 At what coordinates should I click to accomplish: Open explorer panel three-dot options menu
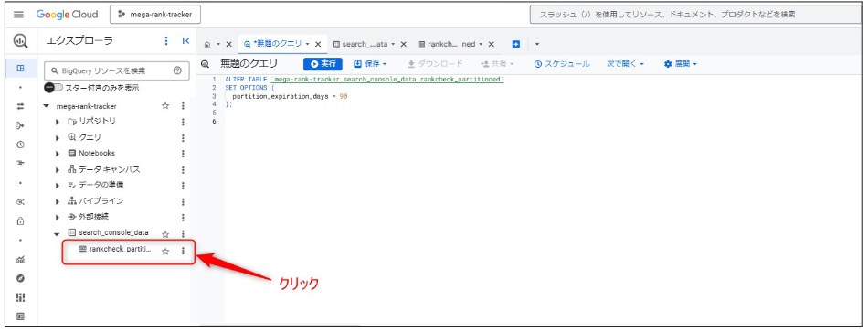coord(166,41)
